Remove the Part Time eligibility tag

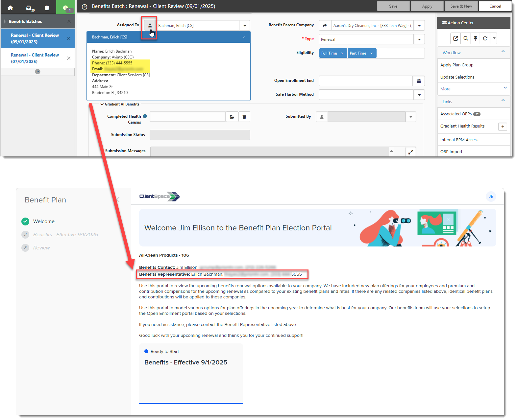coord(371,54)
